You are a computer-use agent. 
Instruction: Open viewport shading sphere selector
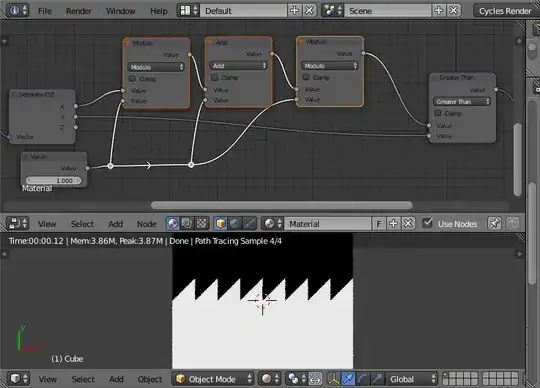[270, 379]
